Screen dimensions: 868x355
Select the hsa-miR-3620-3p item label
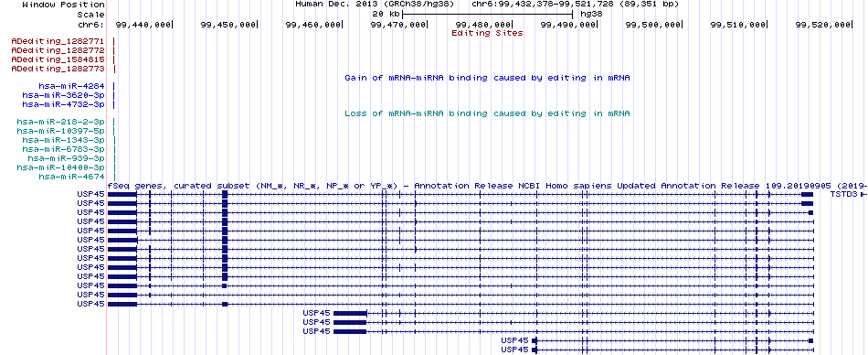64,95
